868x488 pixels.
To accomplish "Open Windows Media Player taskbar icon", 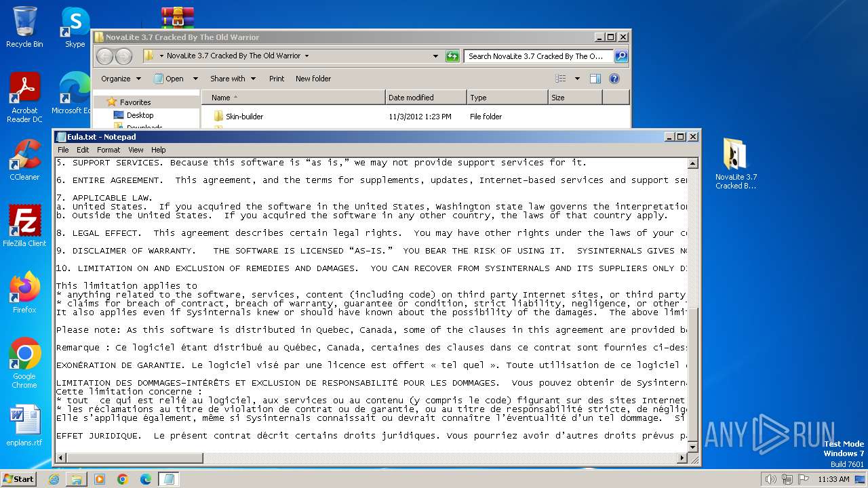I will (100, 479).
